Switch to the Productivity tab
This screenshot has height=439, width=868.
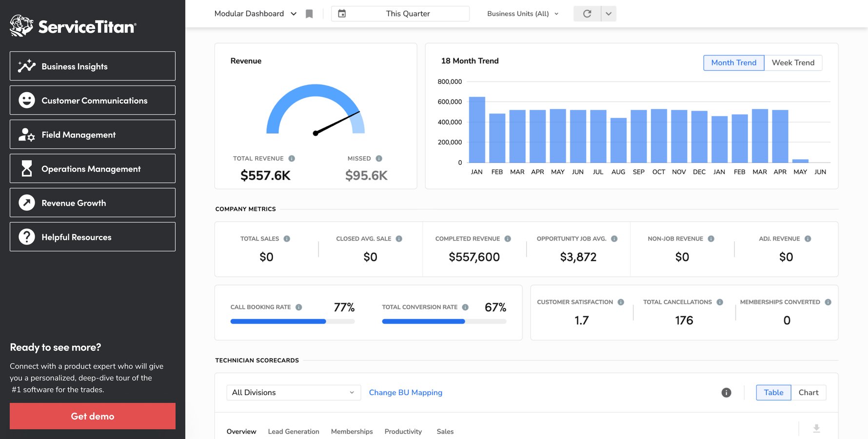pos(403,432)
